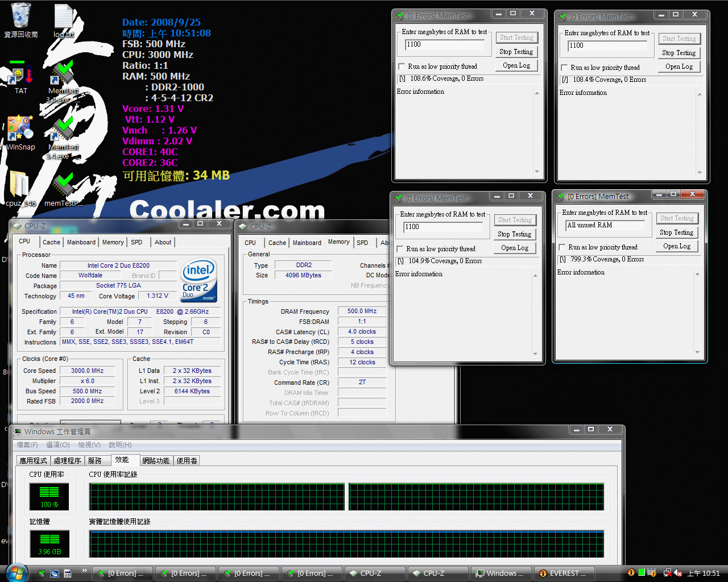Select the memTestP... desktop icon
Screen dimensions: 728x582
click(x=64, y=189)
